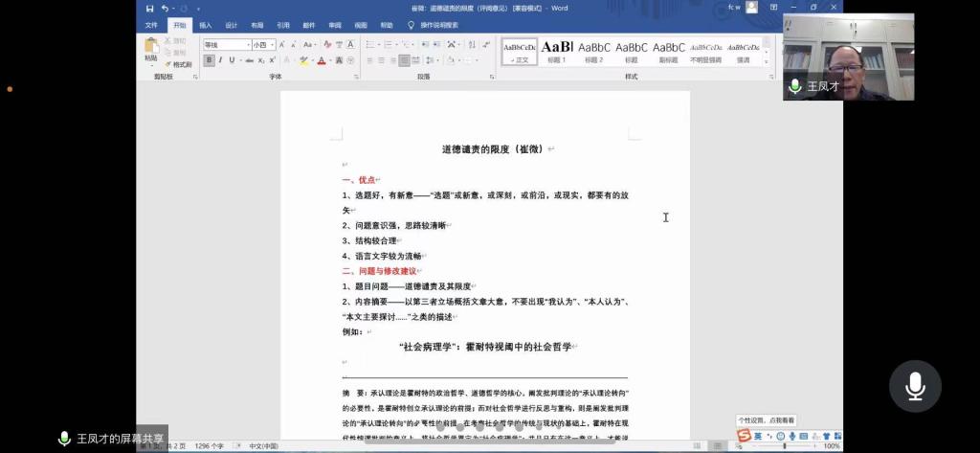Click the Tell Me search box (操作说明搜索)

[x=439, y=26]
